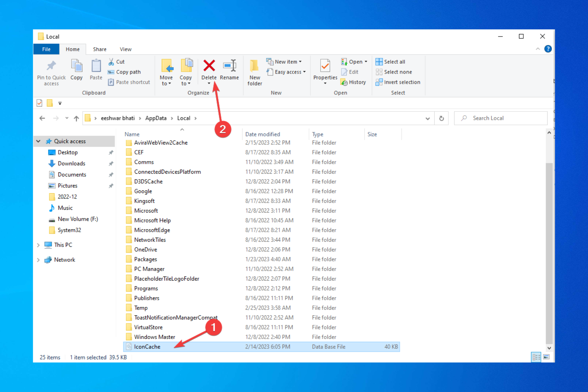
Task: Click Select all button
Action: pyautogui.click(x=390, y=62)
